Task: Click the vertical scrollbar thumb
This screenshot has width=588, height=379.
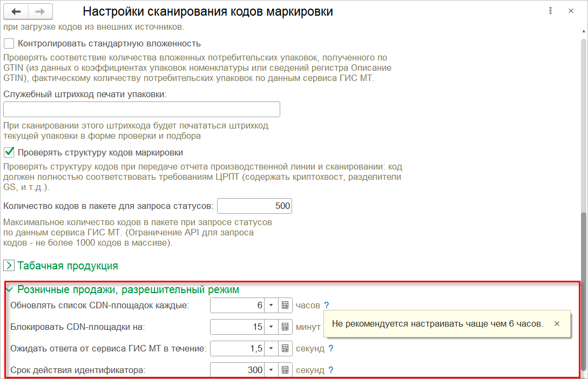Action: tap(584, 290)
